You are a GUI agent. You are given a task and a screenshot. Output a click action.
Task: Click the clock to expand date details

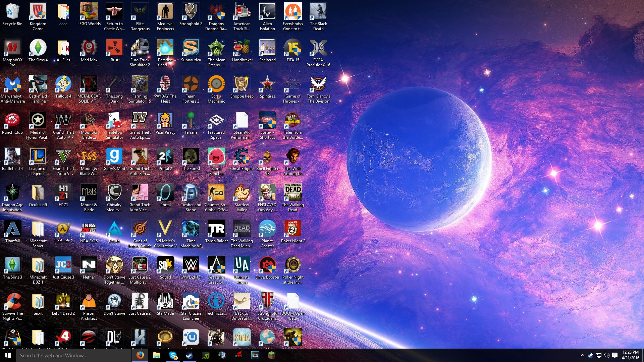coord(629,355)
